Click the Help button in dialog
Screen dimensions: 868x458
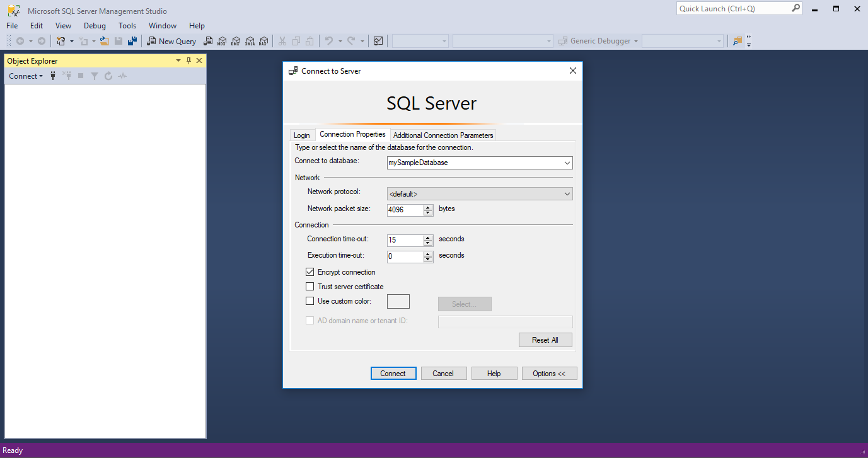point(494,374)
